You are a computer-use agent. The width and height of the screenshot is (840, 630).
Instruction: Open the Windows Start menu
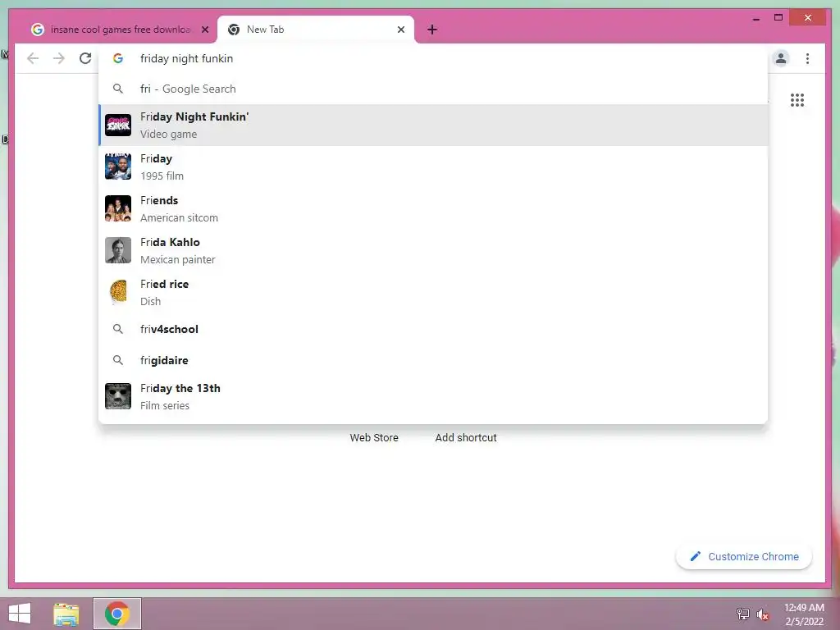tap(20, 614)
